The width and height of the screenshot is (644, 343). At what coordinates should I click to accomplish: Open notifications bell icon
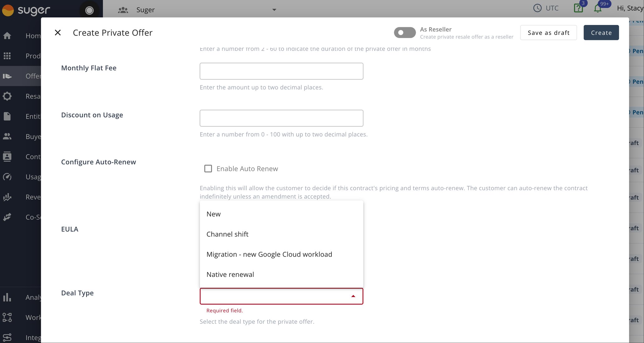598,8
